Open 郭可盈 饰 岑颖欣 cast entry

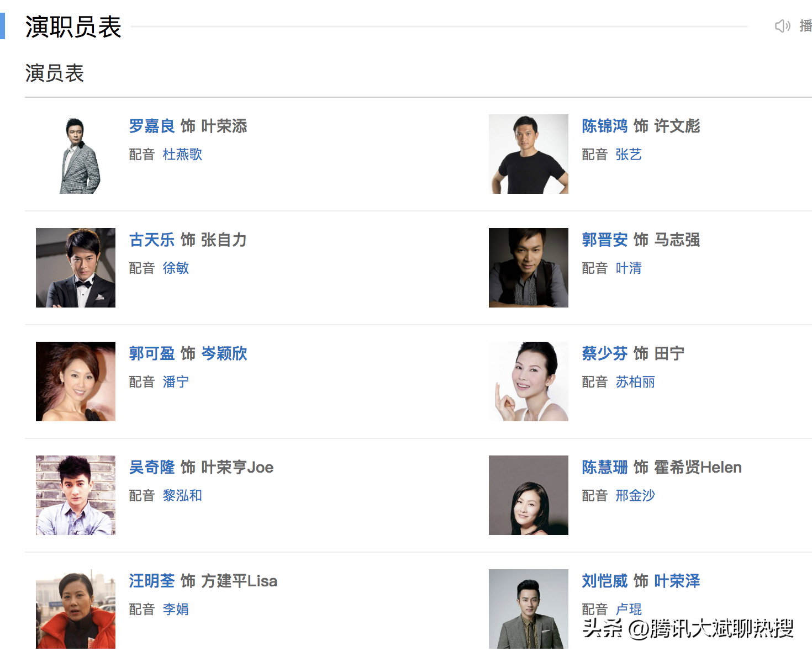coord(186,354)
